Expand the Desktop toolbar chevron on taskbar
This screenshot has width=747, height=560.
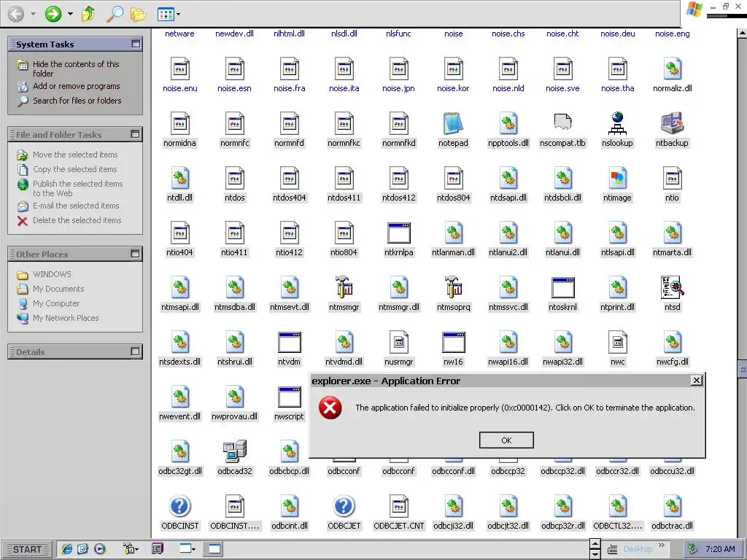tap(662, 545)
